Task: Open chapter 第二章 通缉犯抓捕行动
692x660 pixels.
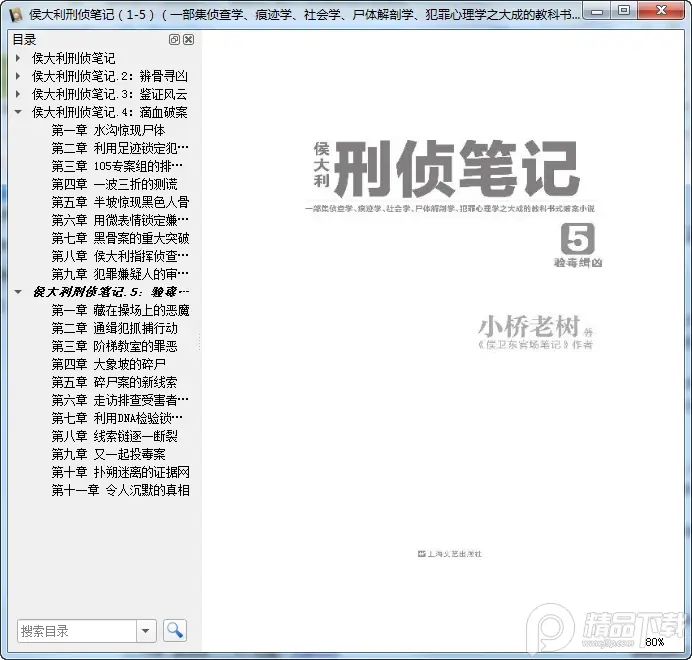Action: pyautogui.click(x=114, y=328)
